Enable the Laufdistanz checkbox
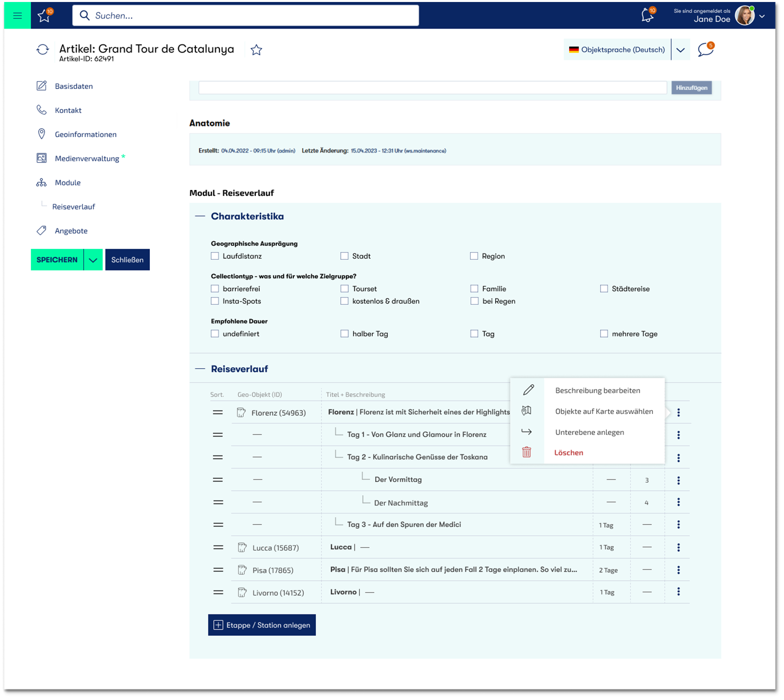Viewport: 784px width, 700px height. (x=215, y=256)
